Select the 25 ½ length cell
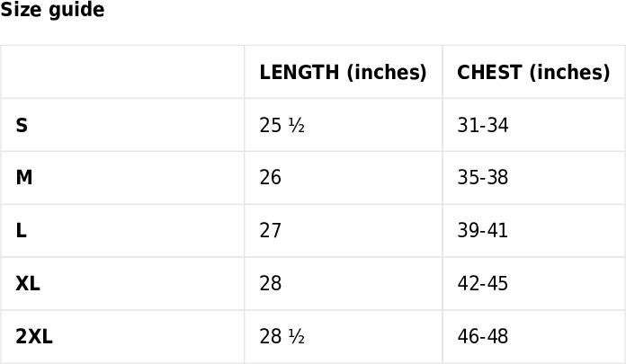The image size is (626, 364). click(282, 125)
